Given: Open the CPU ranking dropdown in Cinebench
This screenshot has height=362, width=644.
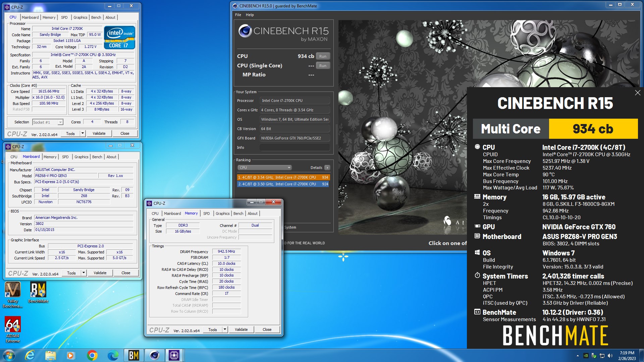Looking at the screenshot, I should 265,168.
